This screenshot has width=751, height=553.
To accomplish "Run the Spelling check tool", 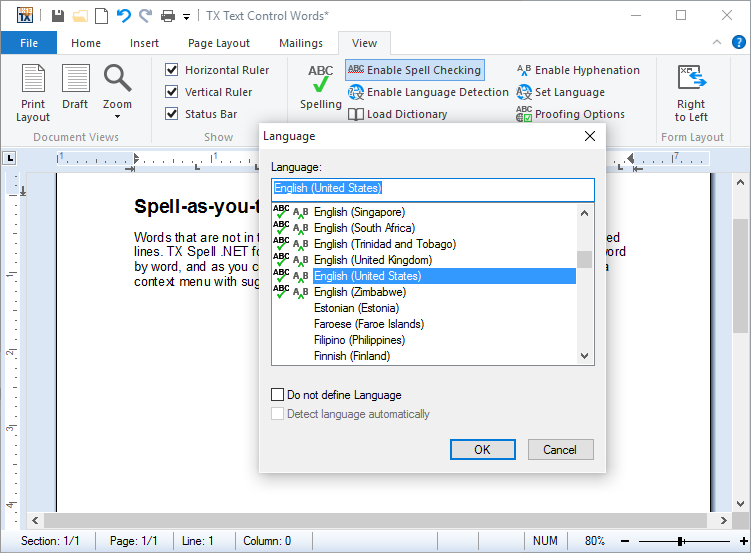I will [320, 87].
